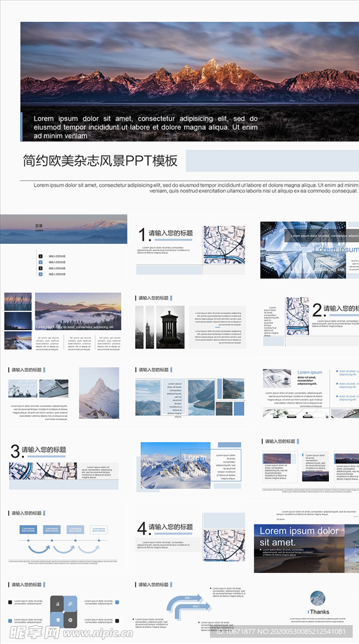Click the coffee cup photo
359x644 pixels.
pos(277,378)
